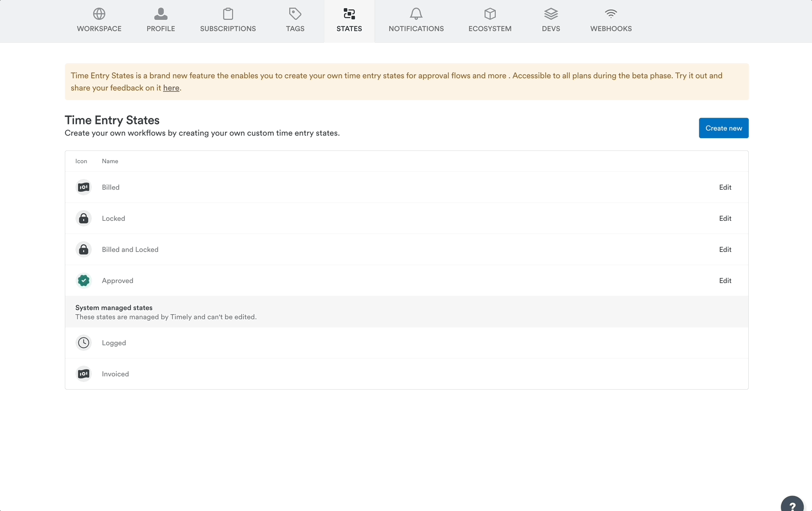
Task: Edit the Locked state
Action: (x=725, y=218)
